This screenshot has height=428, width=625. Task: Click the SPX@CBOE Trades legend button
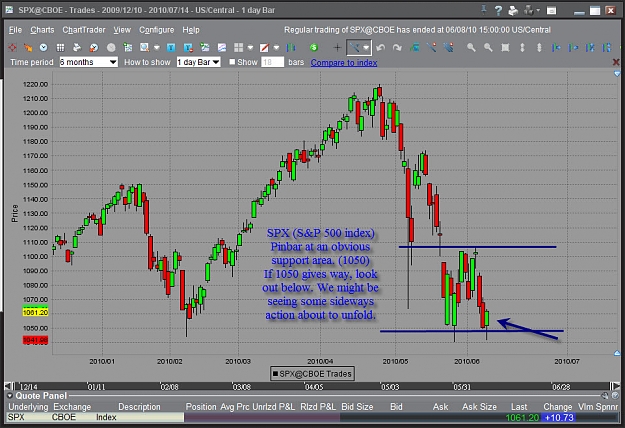coord(312,374)
